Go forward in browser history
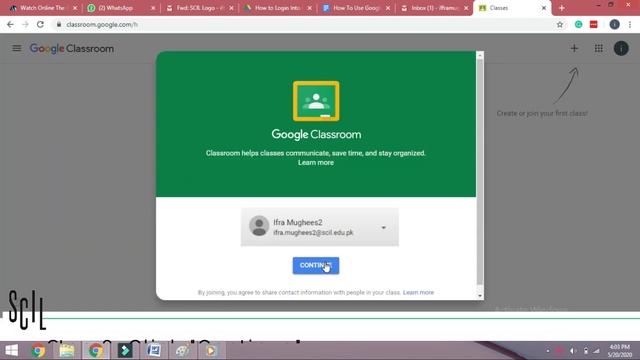The height and width of the screenshot is (360, 640). point(25,24)
